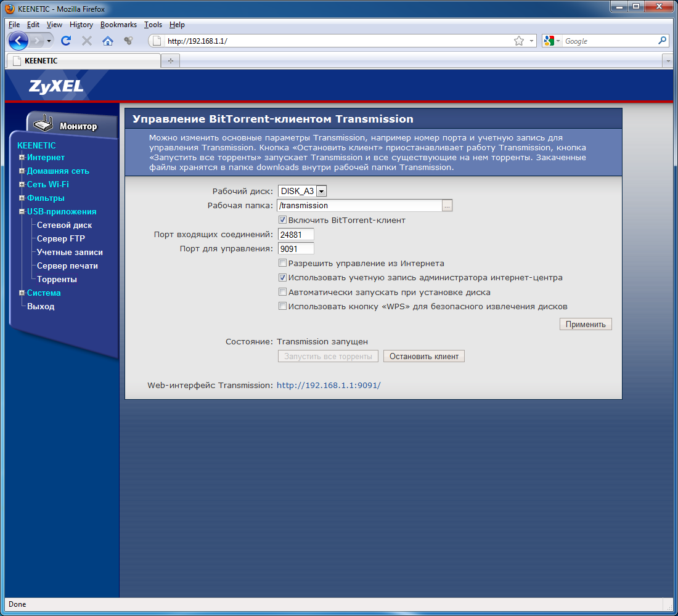Viewport: 678px width, 616px height.
Task: Reload the page with the Refresh icon
Action: (66, 41)
